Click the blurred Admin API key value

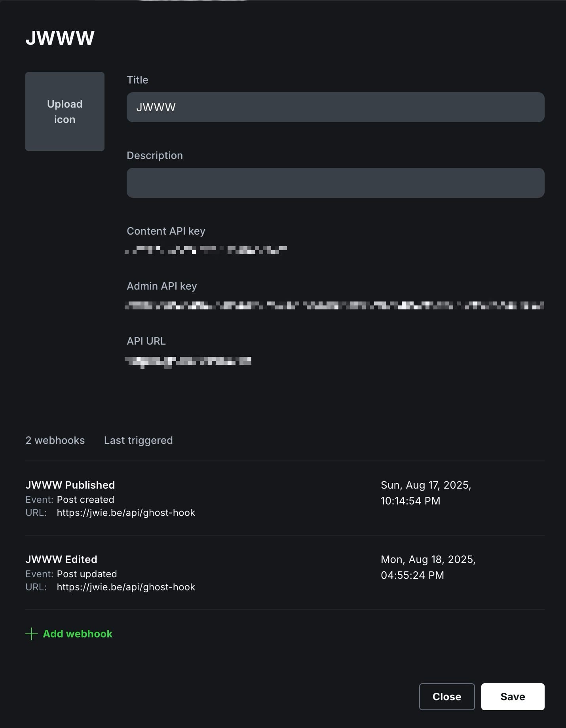click(334, 305)
